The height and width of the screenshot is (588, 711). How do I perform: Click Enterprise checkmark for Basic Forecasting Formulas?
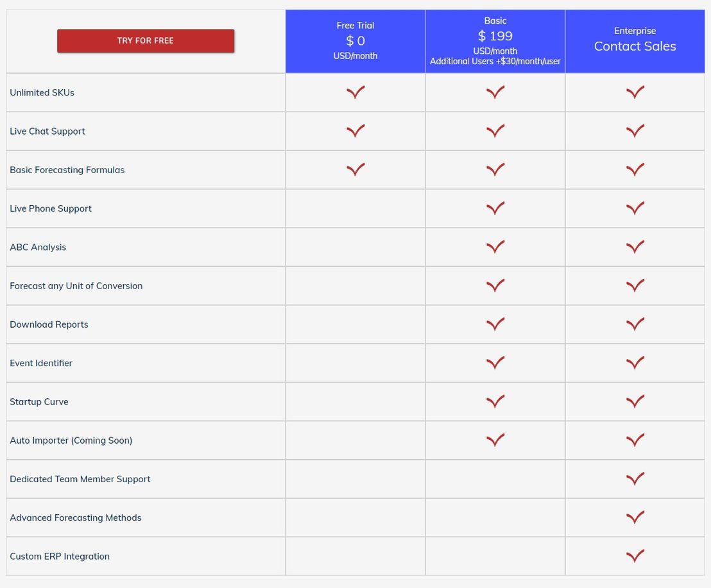point(635,169)
